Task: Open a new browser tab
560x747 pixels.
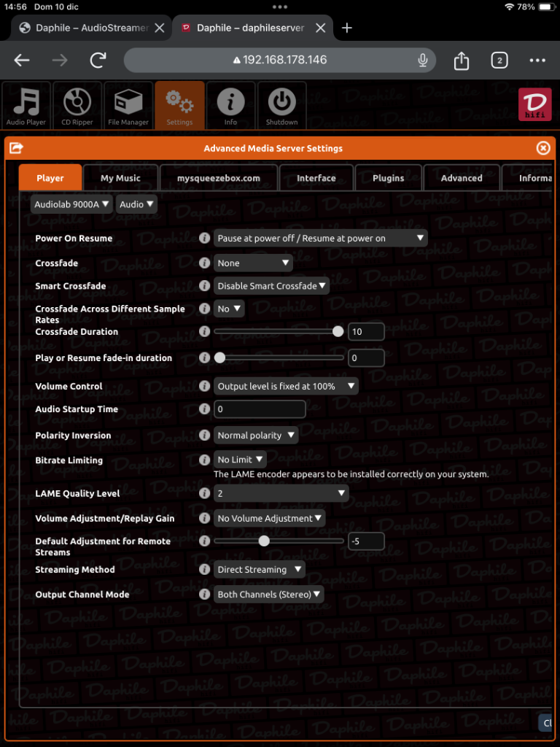Action: pos(346,28)
